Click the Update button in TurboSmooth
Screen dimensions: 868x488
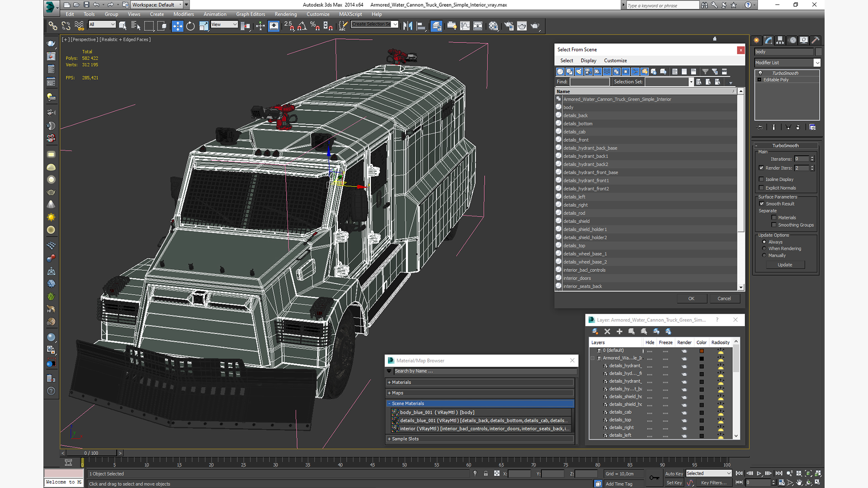785,265
